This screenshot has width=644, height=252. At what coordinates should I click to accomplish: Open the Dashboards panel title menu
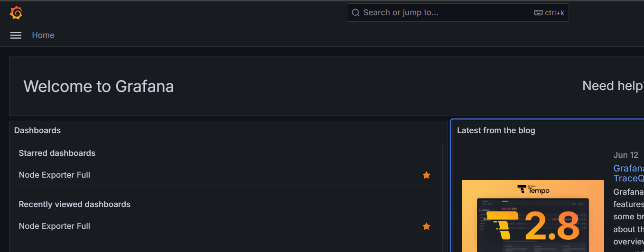click(37, 130)
